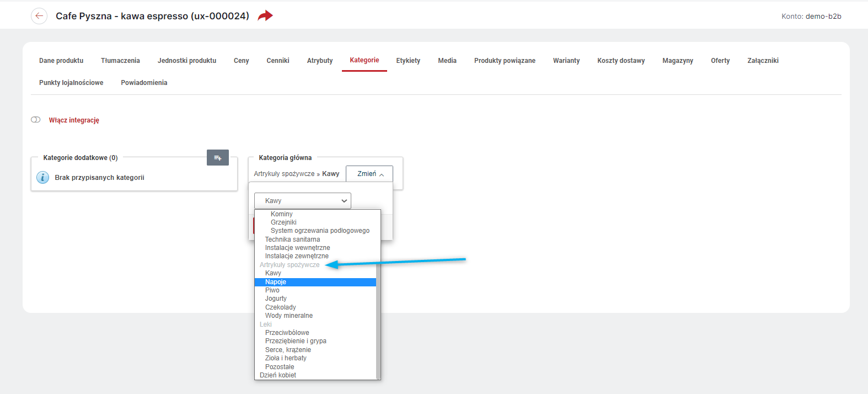
Task: Open the Koszty dostawy tab
Action: click(621, 61)
